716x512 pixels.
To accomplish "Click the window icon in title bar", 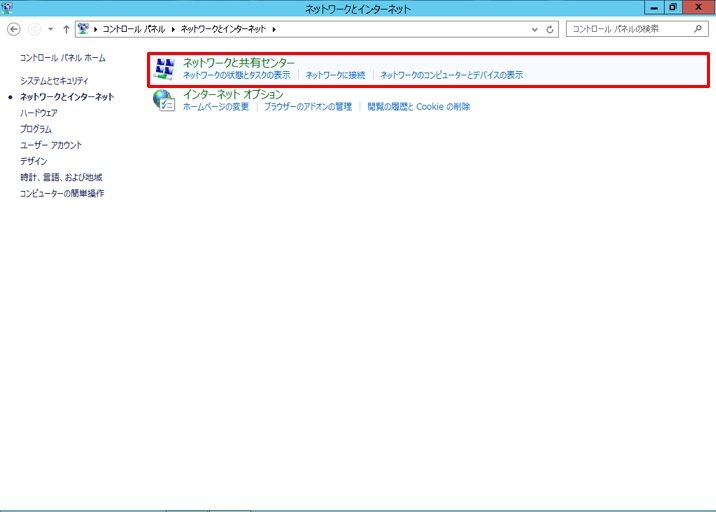I will click(9, 8).
